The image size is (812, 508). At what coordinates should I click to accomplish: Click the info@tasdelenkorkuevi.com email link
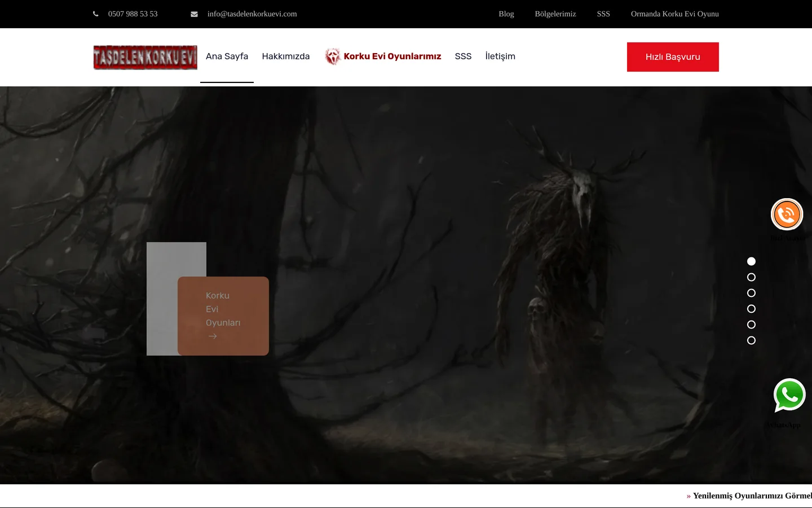click(252, 14)
